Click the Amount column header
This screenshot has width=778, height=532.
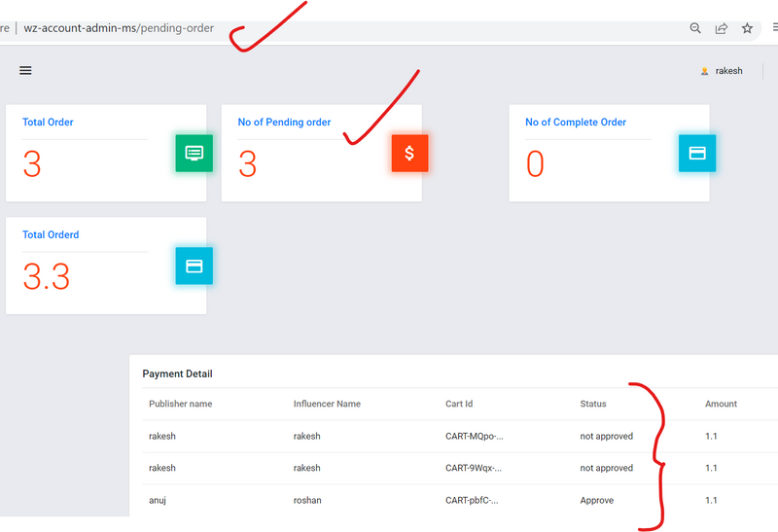(721, 404)
